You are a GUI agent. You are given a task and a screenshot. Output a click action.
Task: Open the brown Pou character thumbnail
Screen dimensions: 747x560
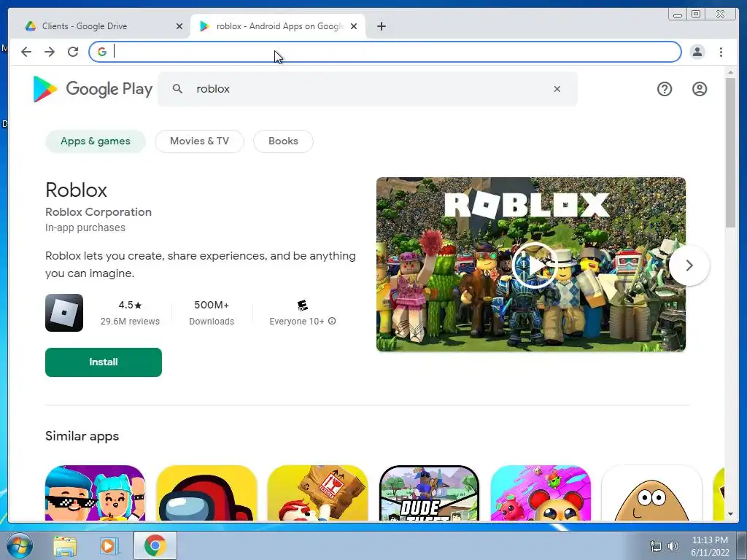click(651, 493)
